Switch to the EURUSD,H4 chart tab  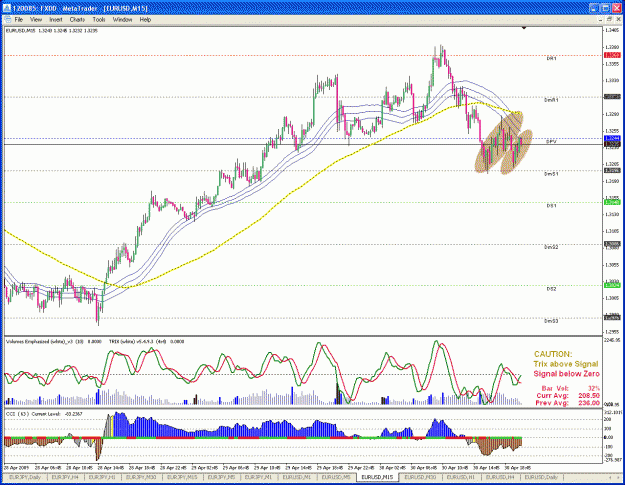499,477
